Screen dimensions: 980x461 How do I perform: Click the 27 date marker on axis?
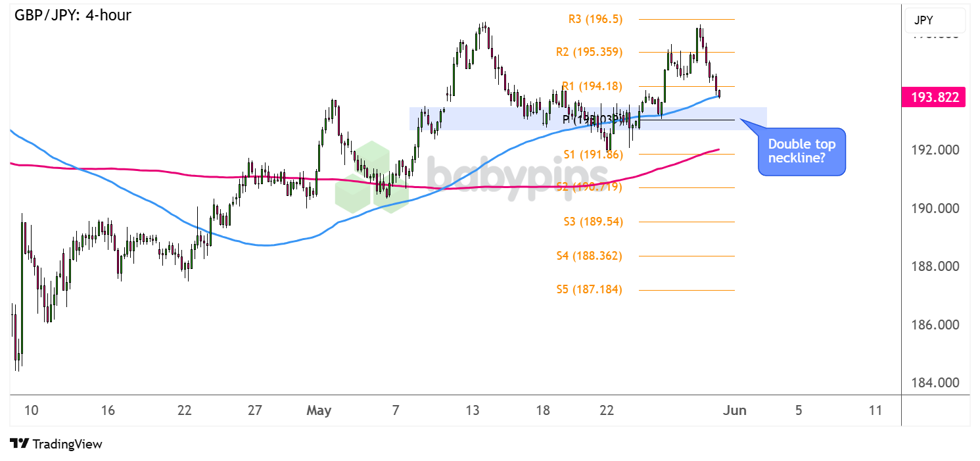tap(255, 410)
